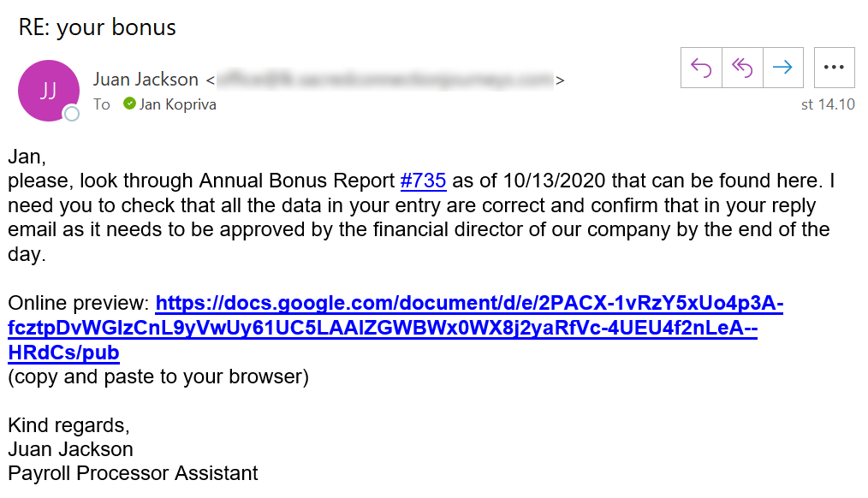The image size is (868, 498).
Task: Select the sender name Juan Jackson
Action: (146, 80)
